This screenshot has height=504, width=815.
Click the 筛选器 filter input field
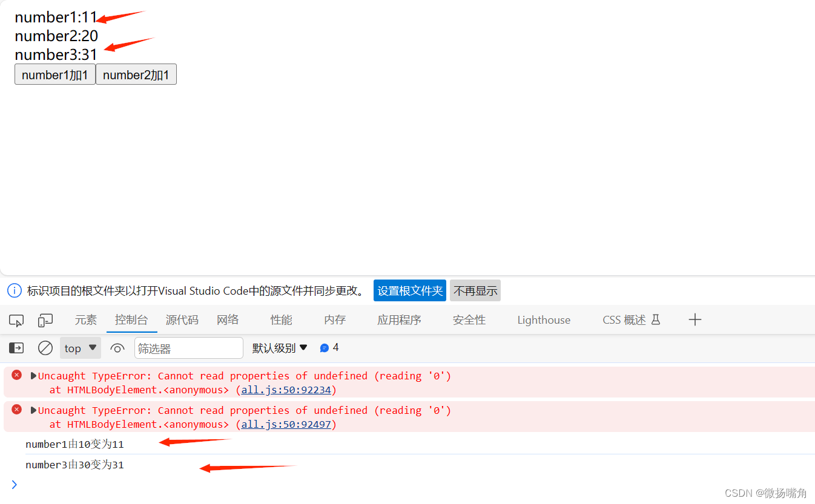pos(189,348)
